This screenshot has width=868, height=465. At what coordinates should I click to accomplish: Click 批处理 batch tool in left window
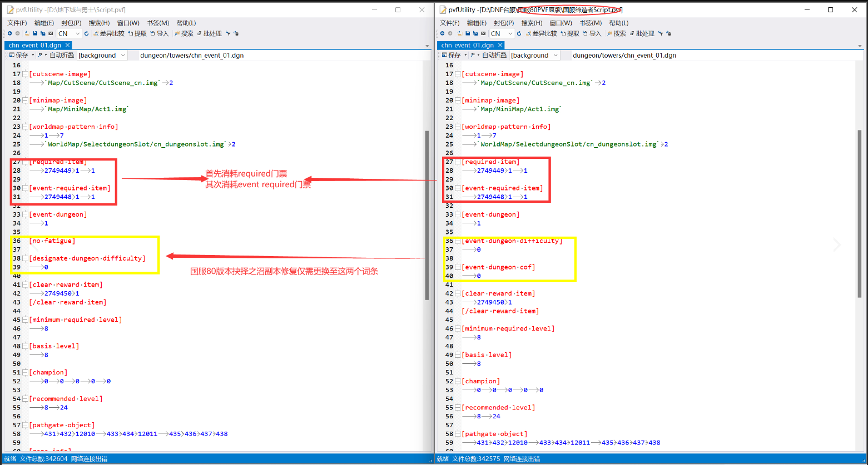209,33
